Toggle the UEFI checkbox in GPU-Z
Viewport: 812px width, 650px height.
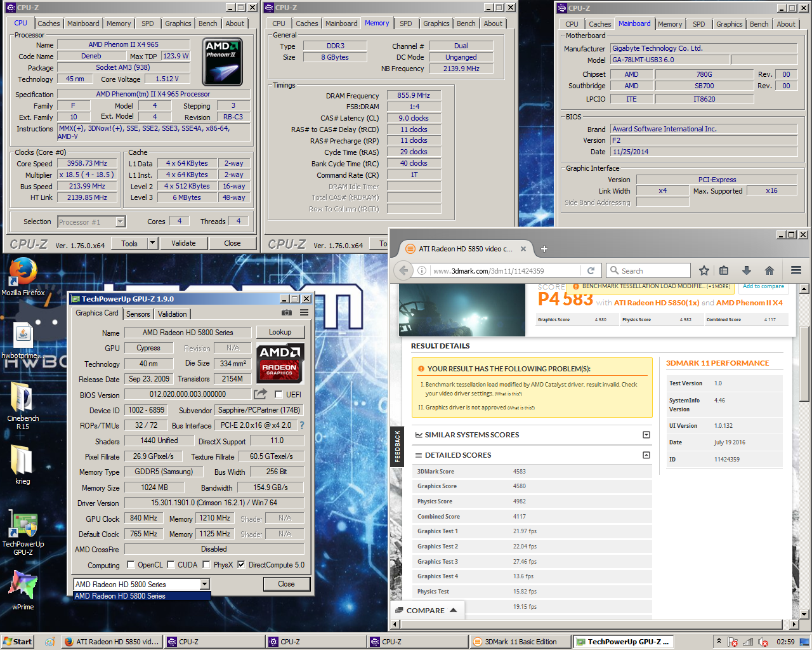[278, 394]
